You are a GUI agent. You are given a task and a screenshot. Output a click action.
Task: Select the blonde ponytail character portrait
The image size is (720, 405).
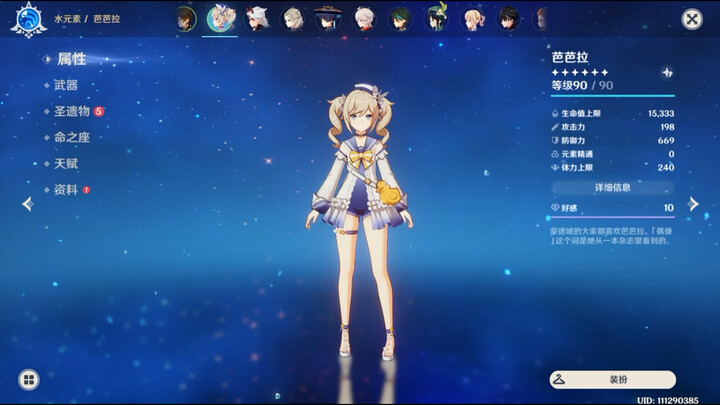pyautogui.click(x=473, y=19)
